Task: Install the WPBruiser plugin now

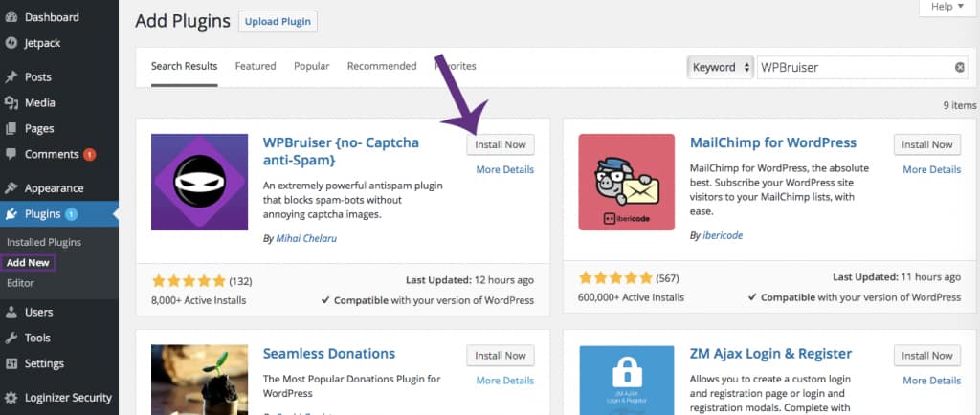Action: pyautogui.click(x=501, y=144)
